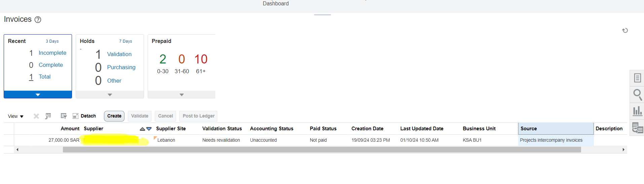Image resolution: width=644 pixels, height=184 pixels.
Task: Click the 01/10/24 10:50 AM updated cell
Action: pyautogui.click(x=419, y=140)
